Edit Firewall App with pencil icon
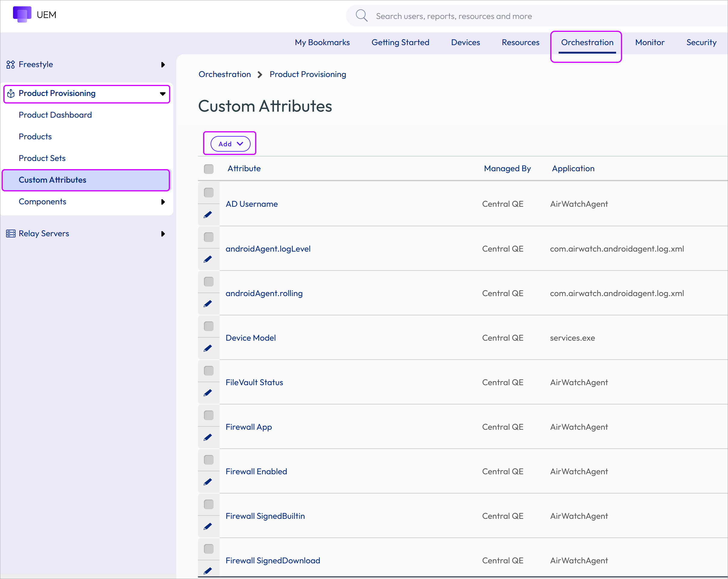728x579 pixels. (208, 438)
